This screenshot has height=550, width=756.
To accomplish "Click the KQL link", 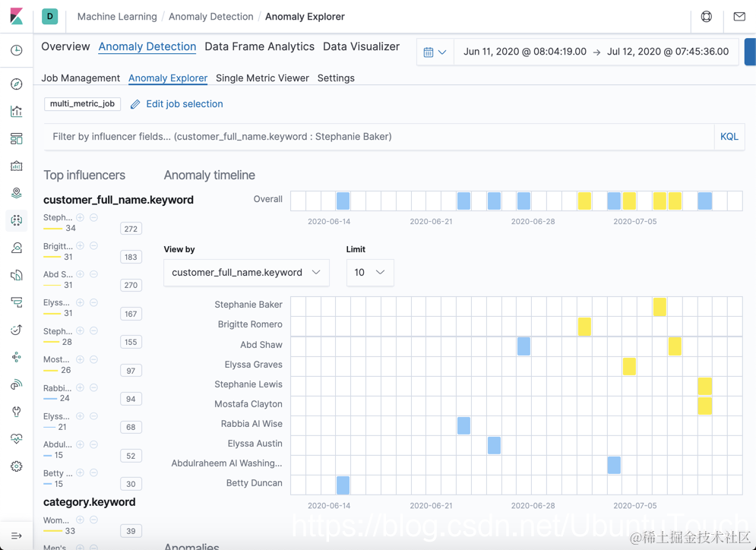I will 729,137.
